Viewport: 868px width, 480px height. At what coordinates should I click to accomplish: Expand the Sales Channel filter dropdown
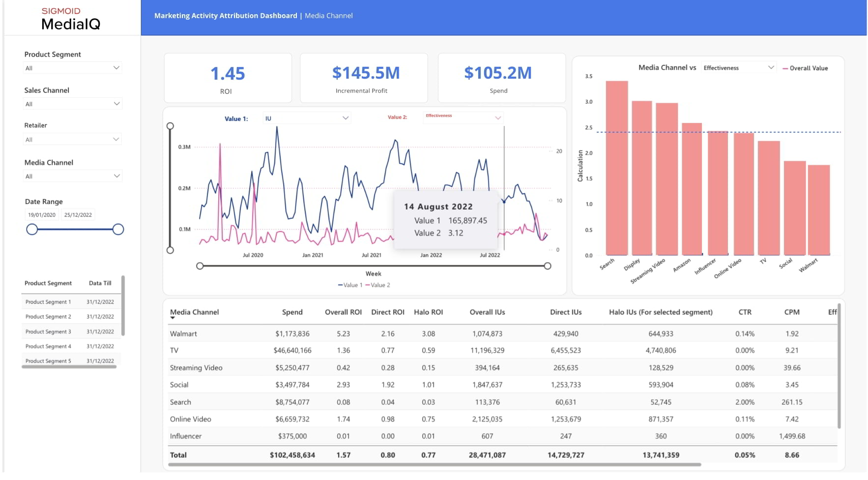(x=72, y=104)
